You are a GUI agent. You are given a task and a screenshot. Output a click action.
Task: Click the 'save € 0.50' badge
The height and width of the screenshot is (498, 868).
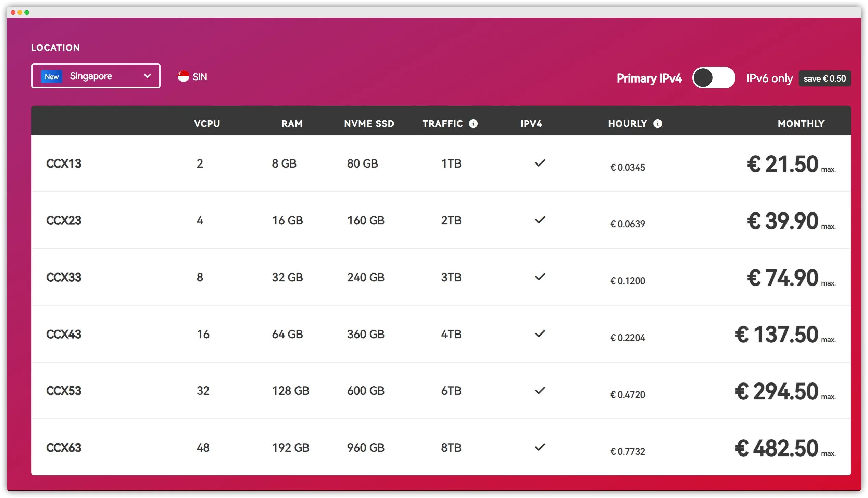(825, 78)
